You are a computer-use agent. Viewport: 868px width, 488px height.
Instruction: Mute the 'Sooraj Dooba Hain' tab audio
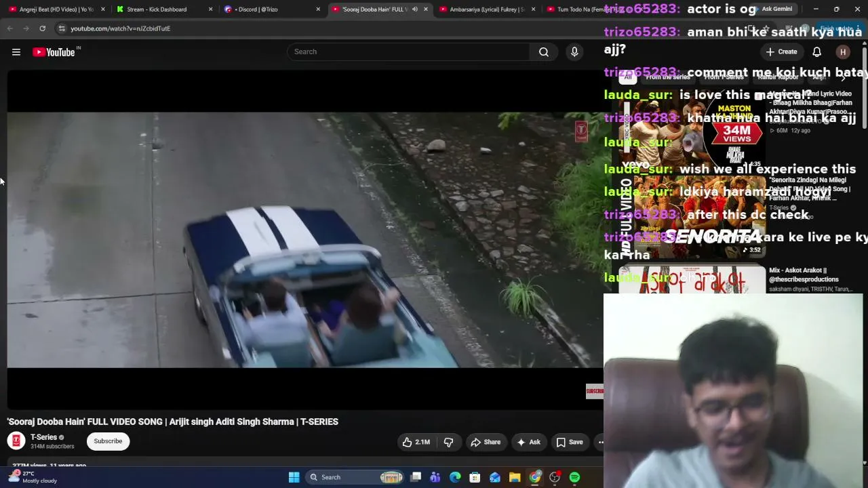(415, 9)
